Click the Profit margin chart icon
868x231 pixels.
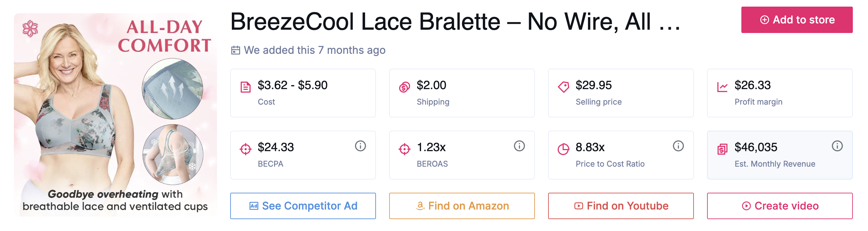(722, 87)
